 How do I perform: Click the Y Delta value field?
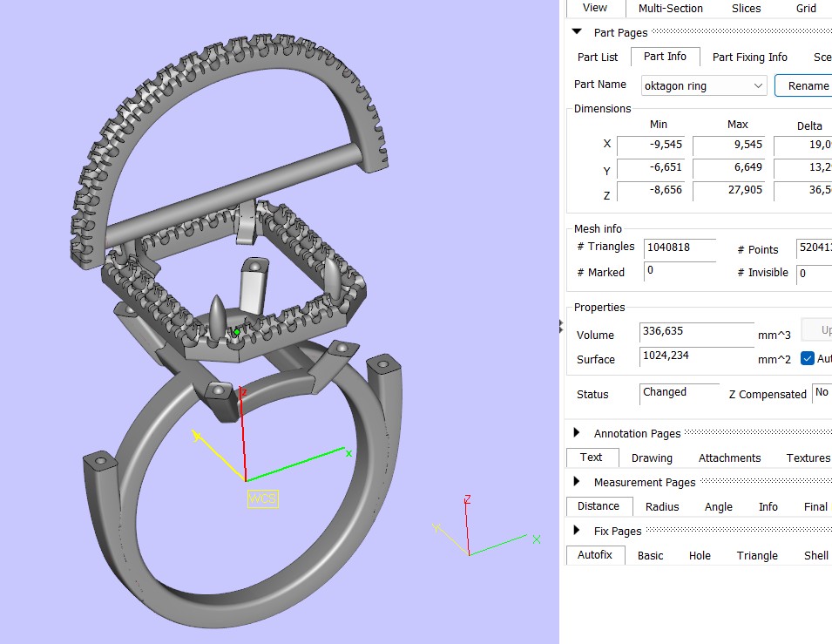(x=803, y=168)
